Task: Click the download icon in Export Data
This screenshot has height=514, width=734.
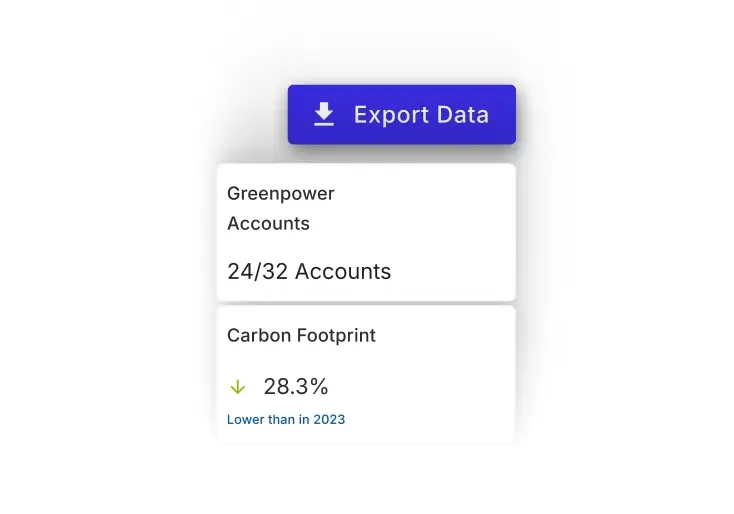Action: [x=324, y=115]
